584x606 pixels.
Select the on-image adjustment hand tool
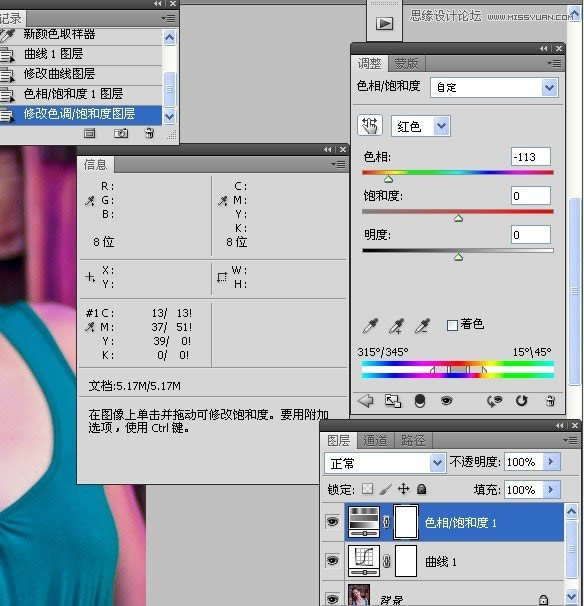coord(369,125)
